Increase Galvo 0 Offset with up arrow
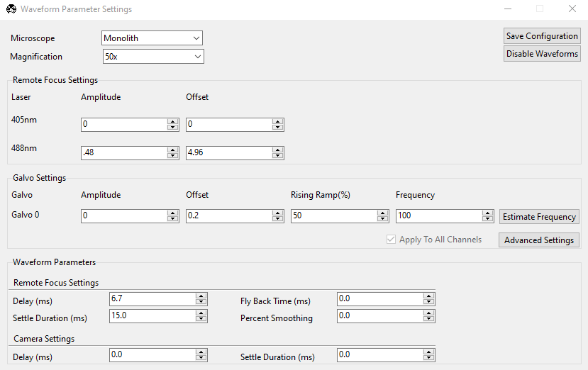 point(278,213)
